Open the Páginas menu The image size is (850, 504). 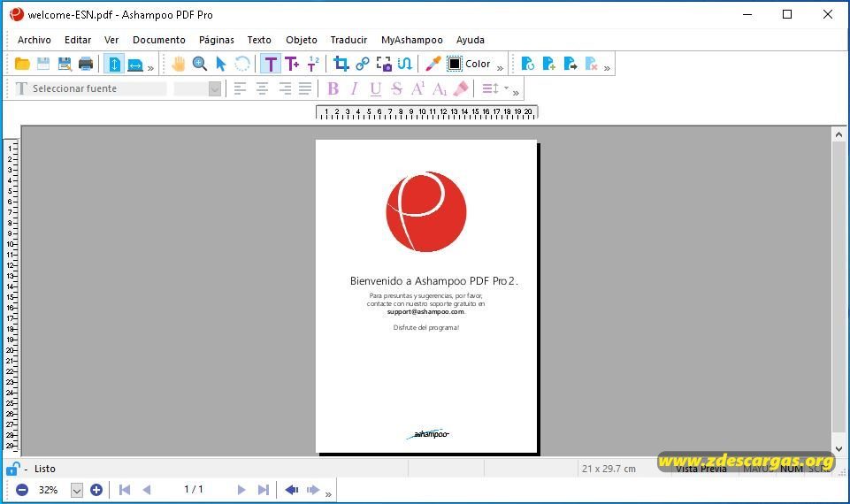(217, 40)
